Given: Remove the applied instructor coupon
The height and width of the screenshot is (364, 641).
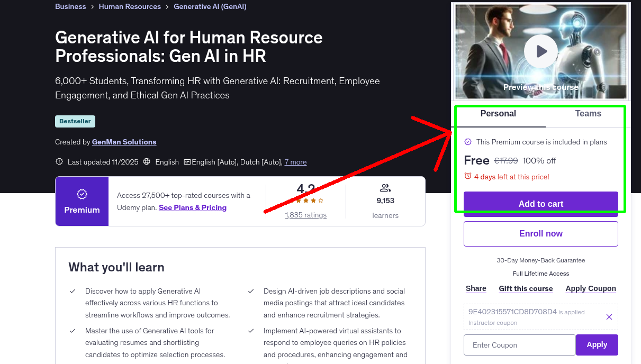Looking at the screenshot, I should (x=609, y=316).
